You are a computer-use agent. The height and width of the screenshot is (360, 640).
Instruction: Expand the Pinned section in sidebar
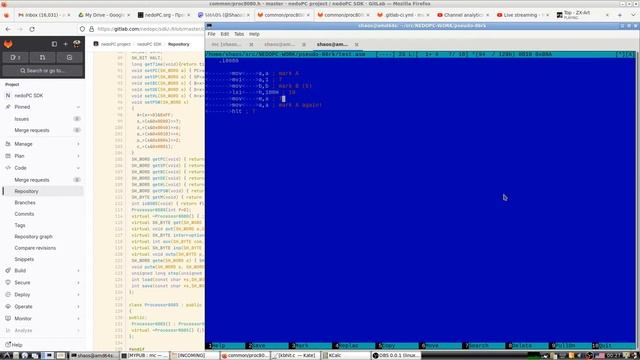42,107
